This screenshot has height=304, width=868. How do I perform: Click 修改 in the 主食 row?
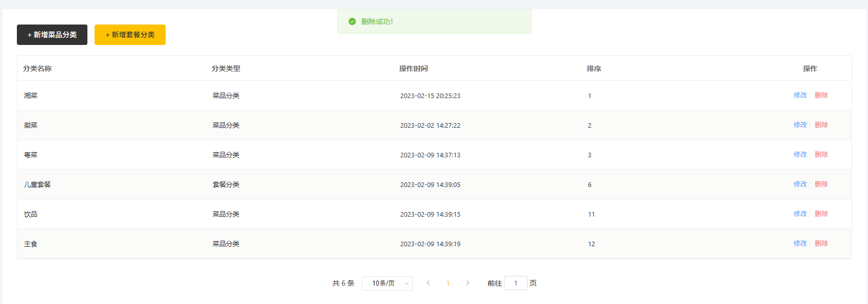click(800, 243)
